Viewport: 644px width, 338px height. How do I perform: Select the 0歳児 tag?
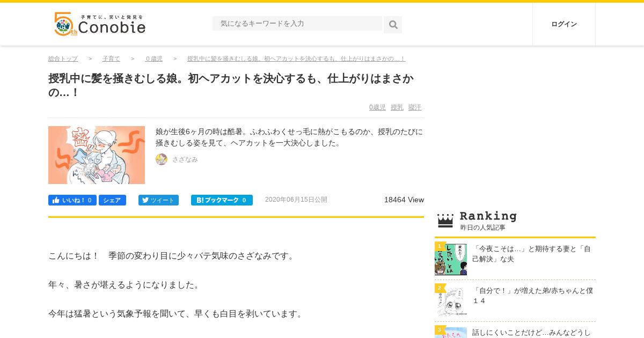pos(377,107)
